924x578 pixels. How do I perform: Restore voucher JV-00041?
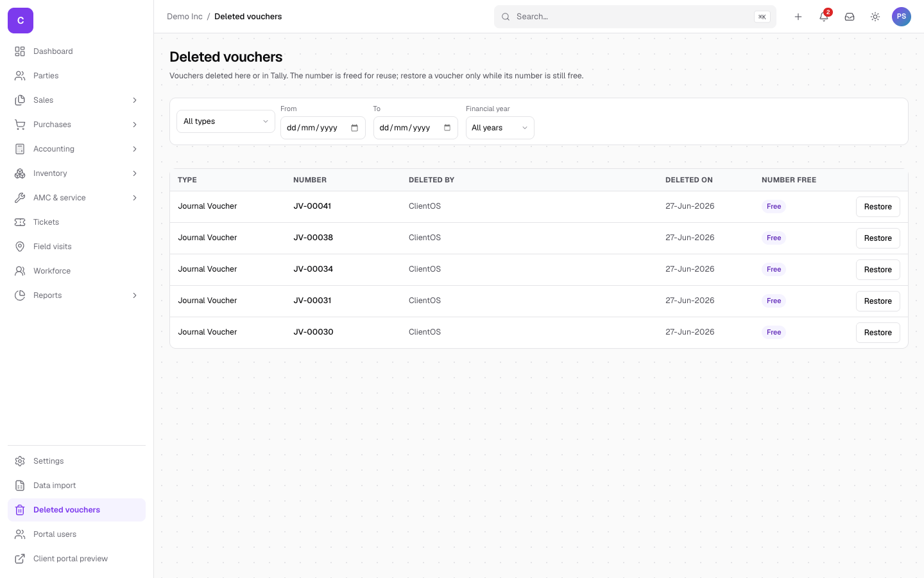click(878, 207)
